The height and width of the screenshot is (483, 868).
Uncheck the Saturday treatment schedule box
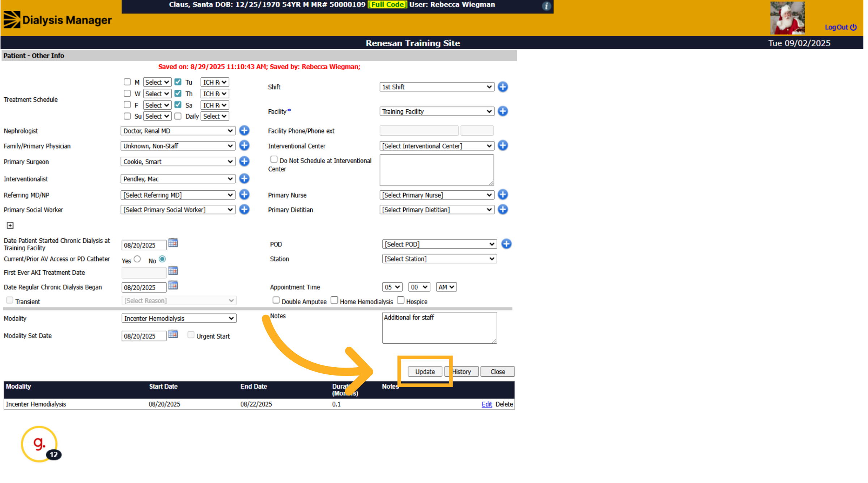(x=179, y=105)
